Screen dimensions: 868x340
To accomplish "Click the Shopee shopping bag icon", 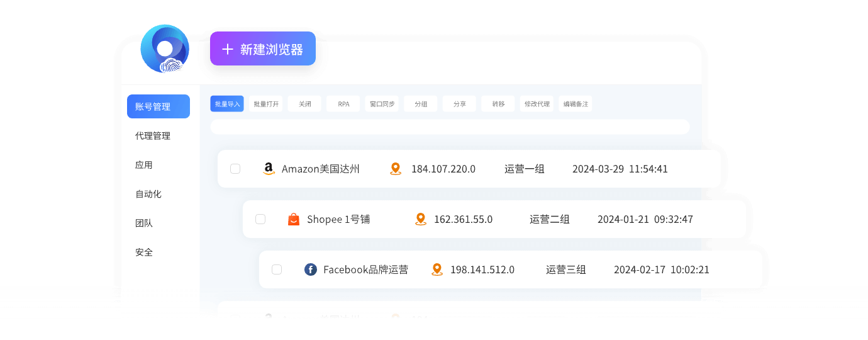I will click(294, 219).
